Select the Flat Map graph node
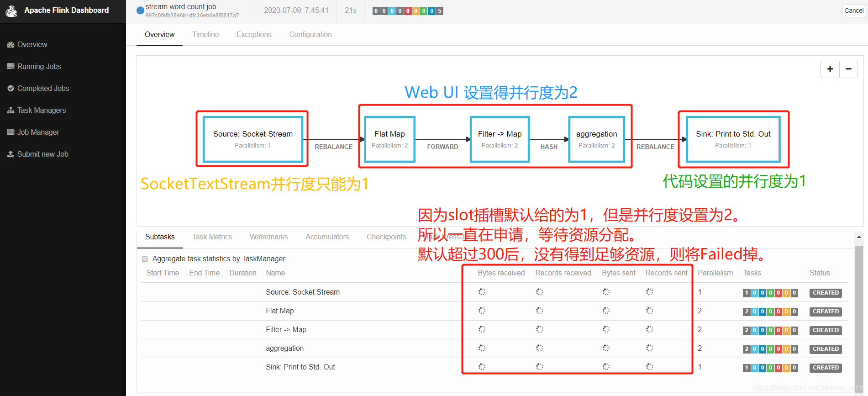Viewport: 868px width, 396px height. (x=389, y=139)
